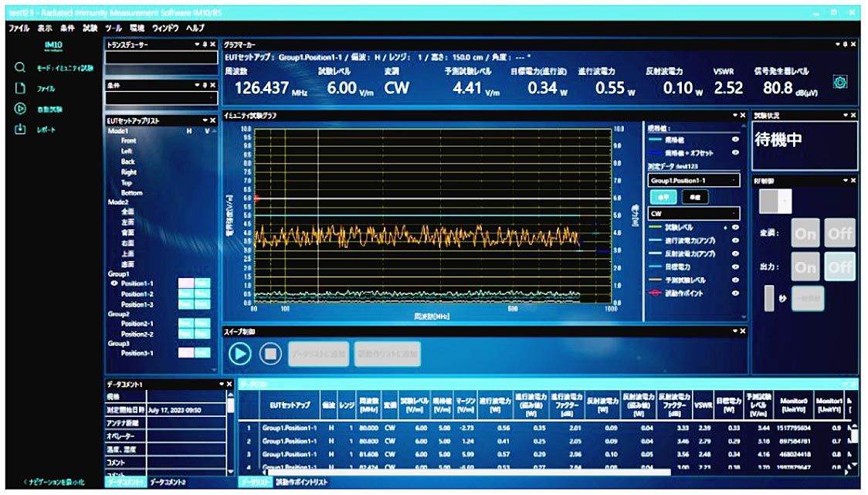
Task: Toggle visibility of 試験レベル trace
Action: (x=735, y=229)
